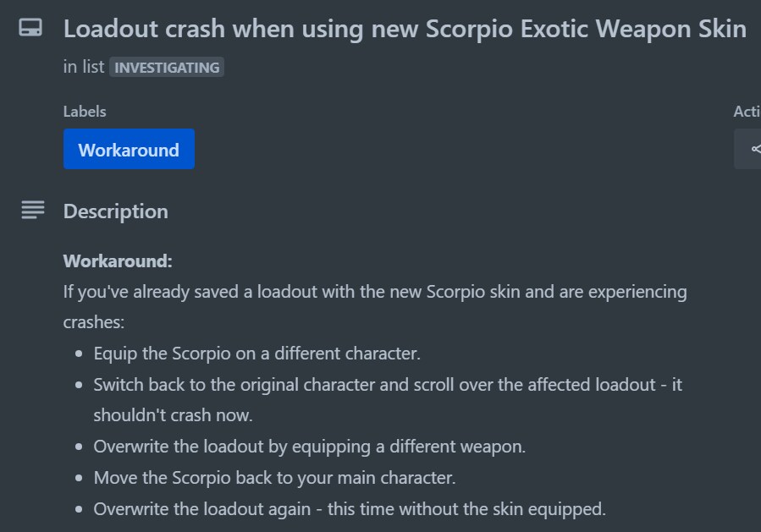
Task: Open the INVESTIGATING list link
Action: point(167,68)
